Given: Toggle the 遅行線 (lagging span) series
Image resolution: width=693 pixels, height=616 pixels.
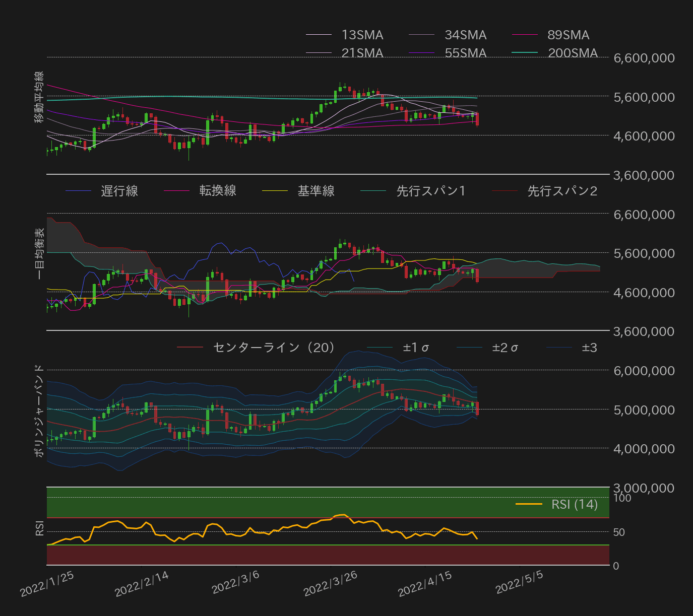Looking at the screenshot, I should point(119,191).
